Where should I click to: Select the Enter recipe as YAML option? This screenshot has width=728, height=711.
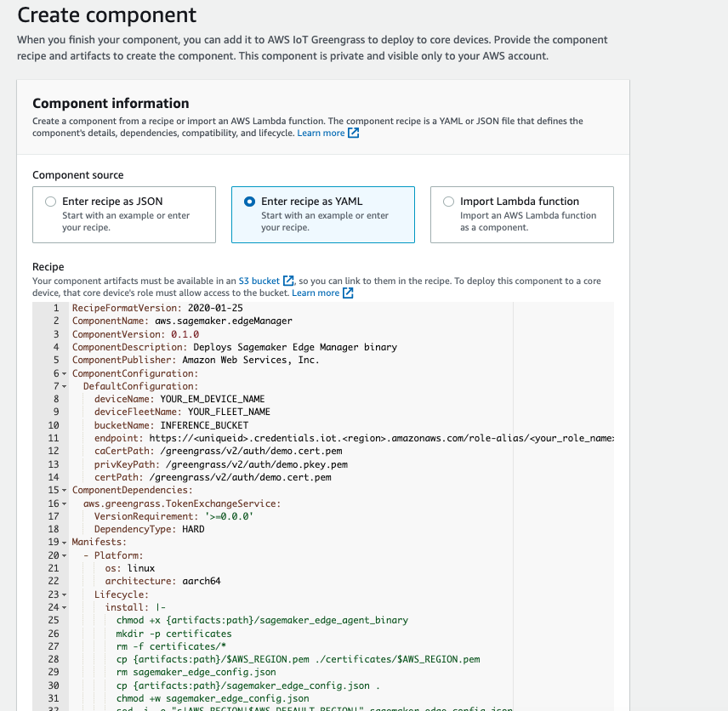[322, 214]
